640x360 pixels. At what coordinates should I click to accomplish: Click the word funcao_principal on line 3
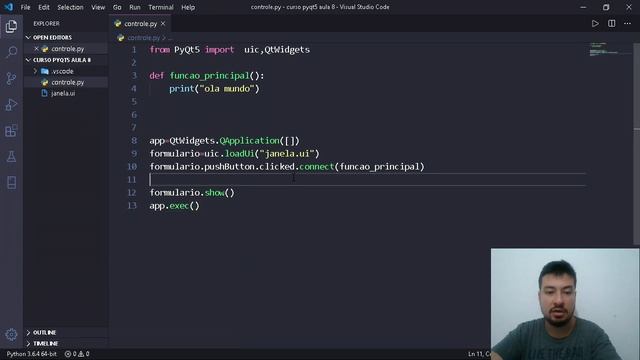tap(209, 76)
